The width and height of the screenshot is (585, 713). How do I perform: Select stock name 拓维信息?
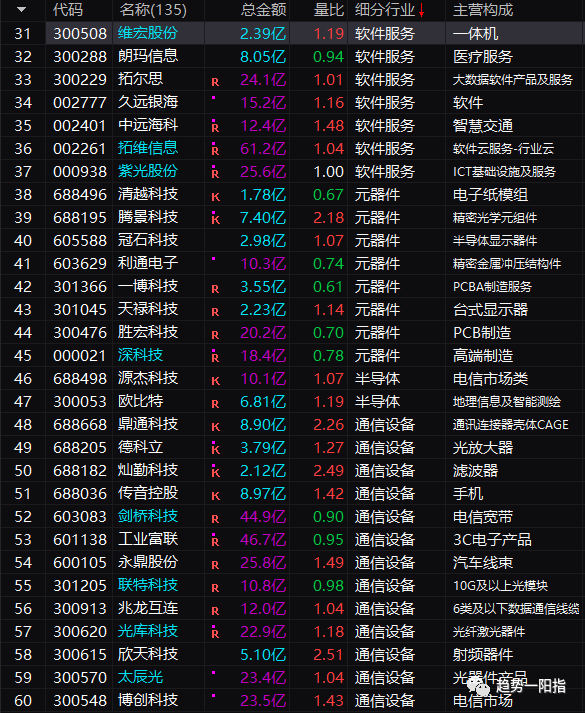(x=148, y=148)
